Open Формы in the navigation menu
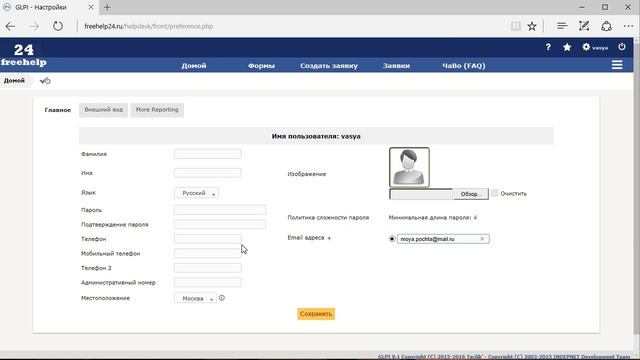The height and width of the screenshot is (360, 640). point(261,66)
